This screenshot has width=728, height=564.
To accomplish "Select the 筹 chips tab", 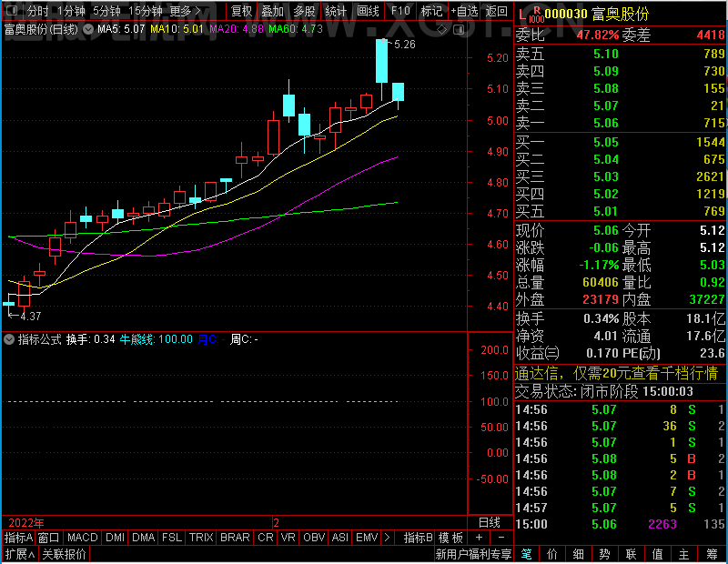I will click(713, 554).
